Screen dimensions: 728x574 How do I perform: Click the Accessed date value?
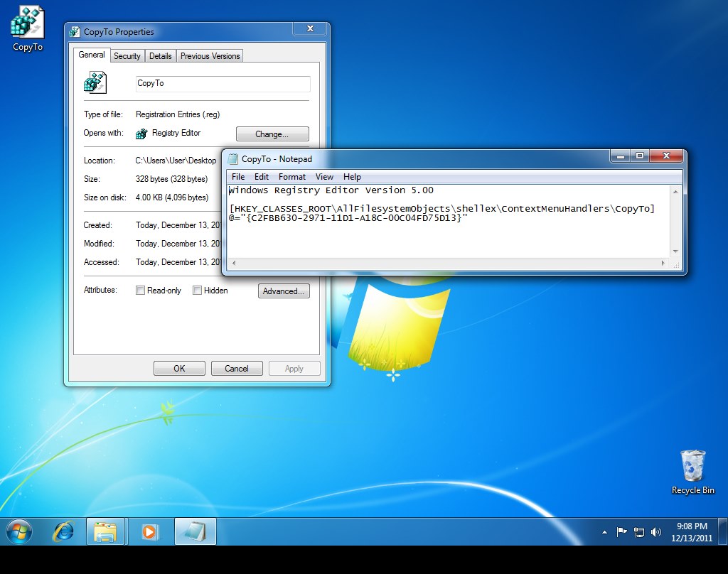coord(178,262)
